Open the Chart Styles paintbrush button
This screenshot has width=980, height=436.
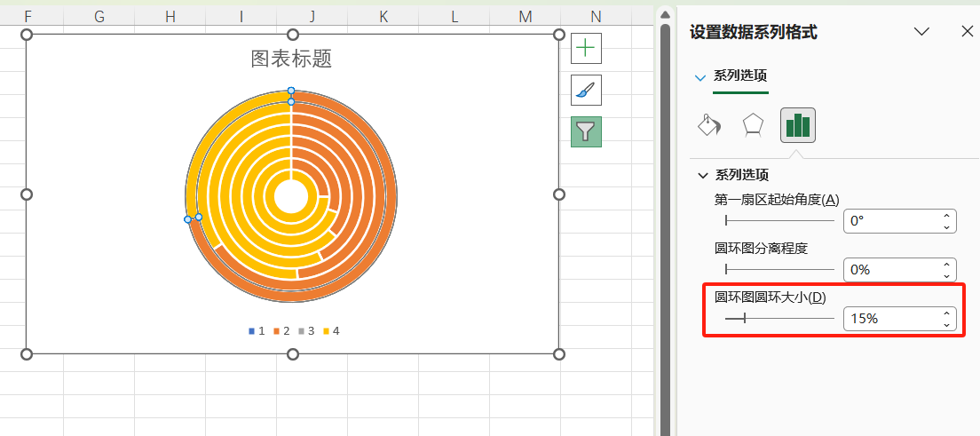pos(586,90)
